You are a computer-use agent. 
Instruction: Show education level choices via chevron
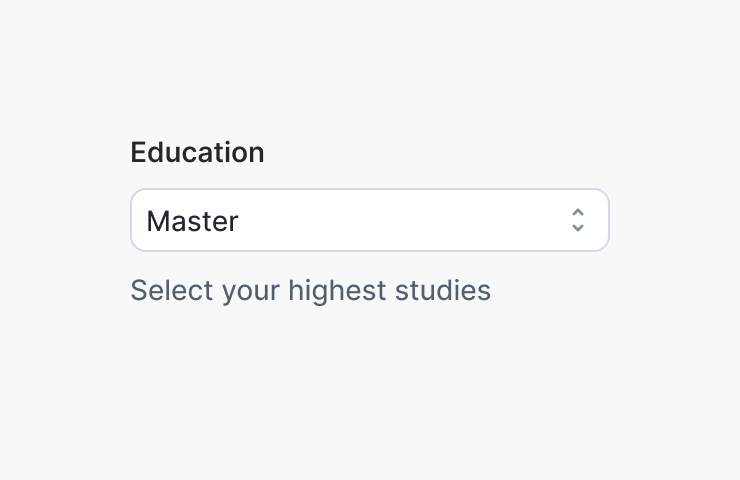(x=577, y=220)
